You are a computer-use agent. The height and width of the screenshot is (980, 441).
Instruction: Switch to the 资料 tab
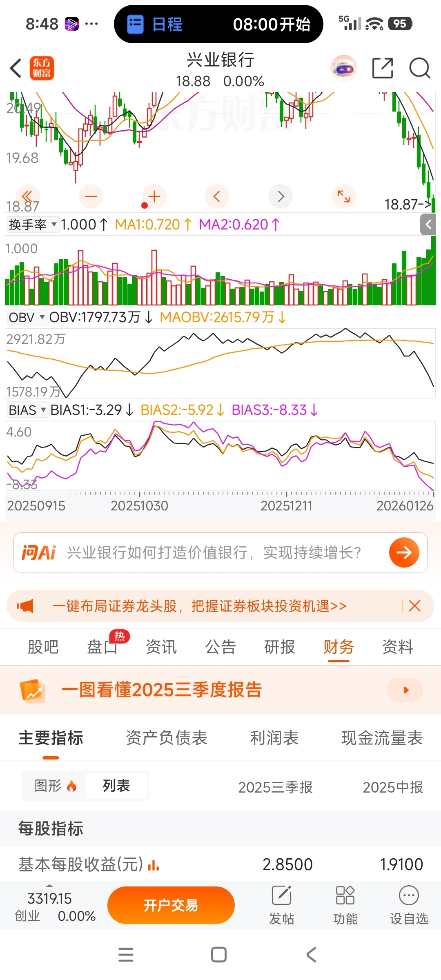click(398, 647)
